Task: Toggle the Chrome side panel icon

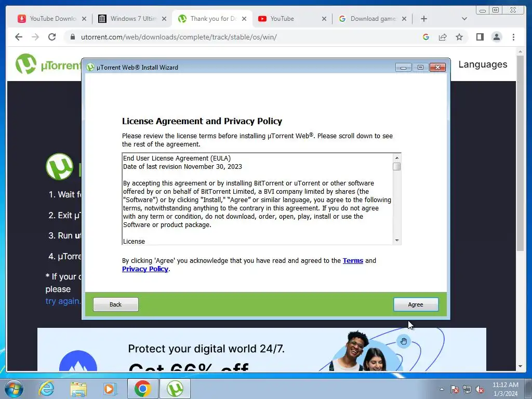Action: click(x=480, y=37)
